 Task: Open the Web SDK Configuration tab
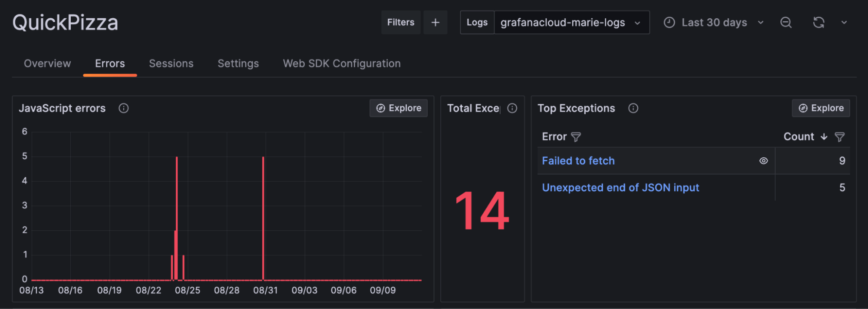(x=342, y=63)
